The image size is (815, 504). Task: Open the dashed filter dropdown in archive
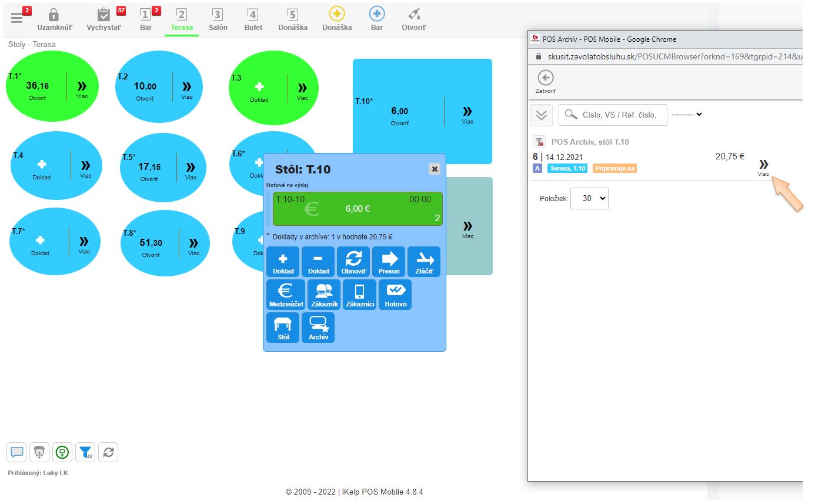click(687, 115)
